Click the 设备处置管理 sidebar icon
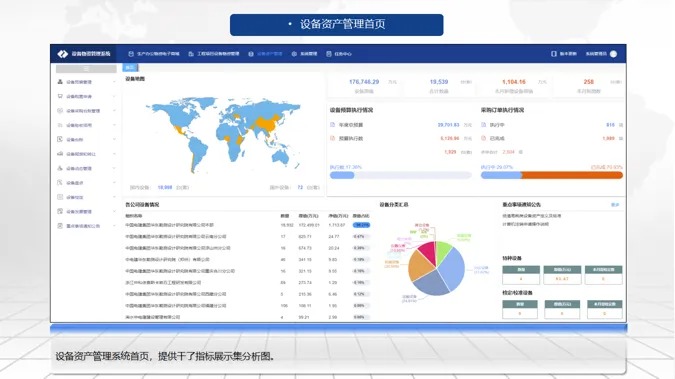This screenshot has width=675, height=379. 60,211
